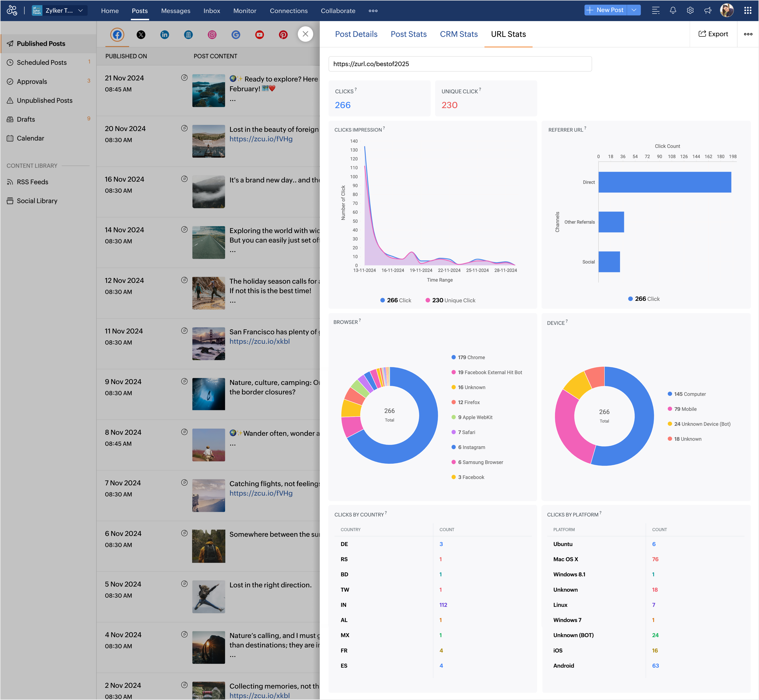
Task: Select the Facebook channel icon
Action: click(117, 35)
